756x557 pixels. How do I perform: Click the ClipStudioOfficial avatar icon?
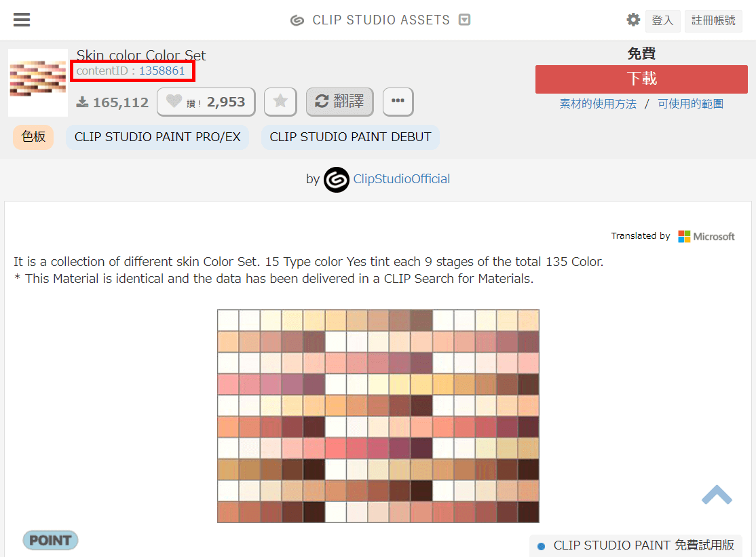point(337,179)
